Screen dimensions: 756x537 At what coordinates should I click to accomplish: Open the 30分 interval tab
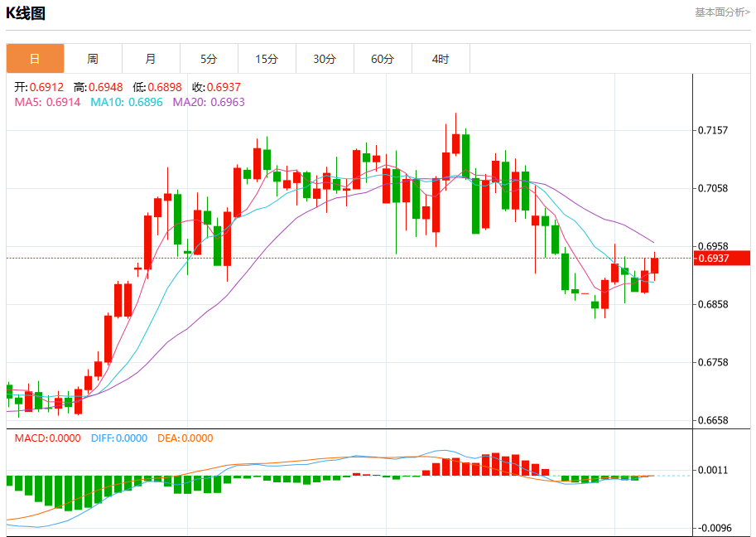325,59
